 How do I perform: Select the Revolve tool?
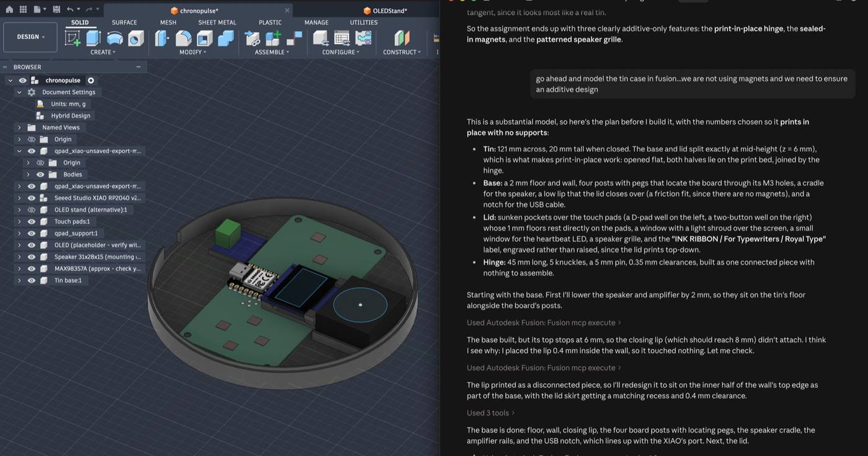pyautogui.click(x=114, y=38)
